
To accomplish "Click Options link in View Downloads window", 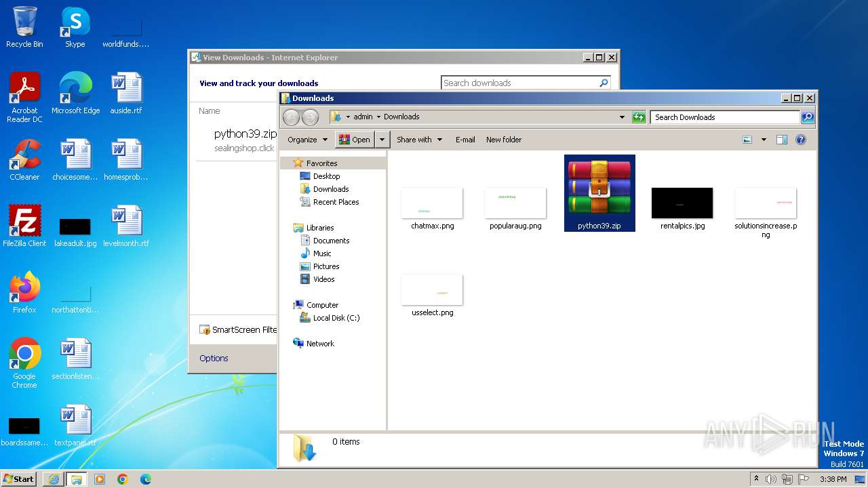I will tap(214, 359).
